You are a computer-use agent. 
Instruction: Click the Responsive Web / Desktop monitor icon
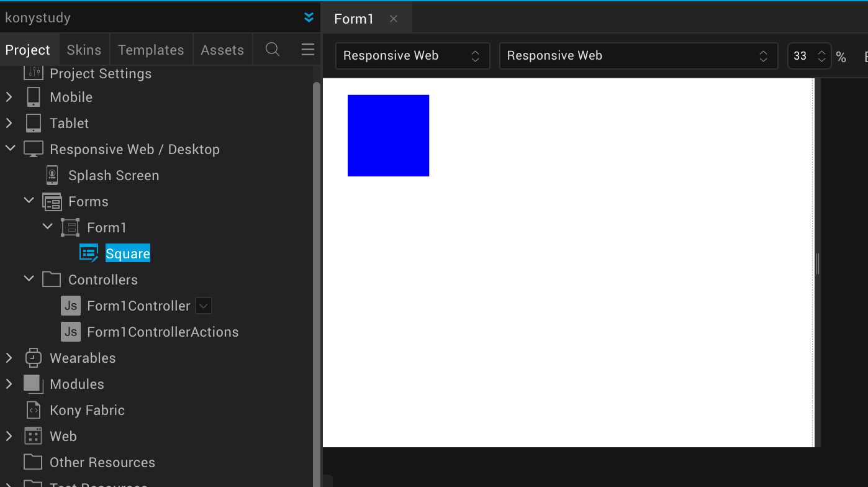(34, 149)
